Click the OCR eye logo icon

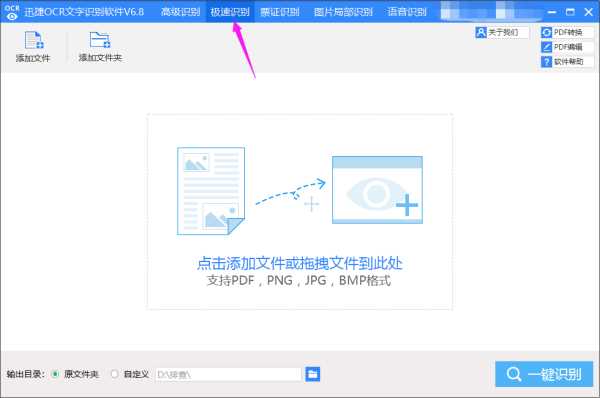point(11,12)
